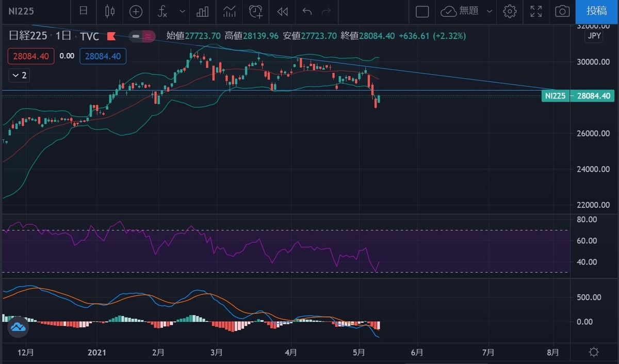The image size is (619, 364).
Task: Open the indicator templates icon
Action: [229, 11]
